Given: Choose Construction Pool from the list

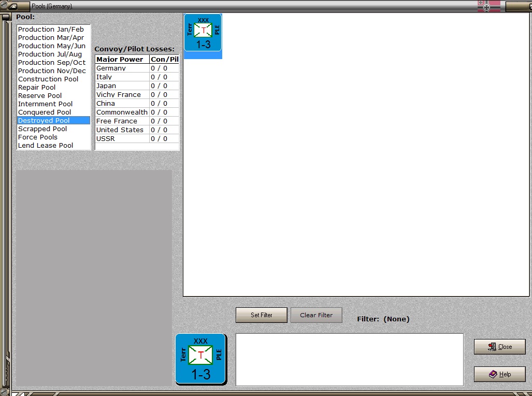Looking at the screenshot, I should (x=48, y=79).
